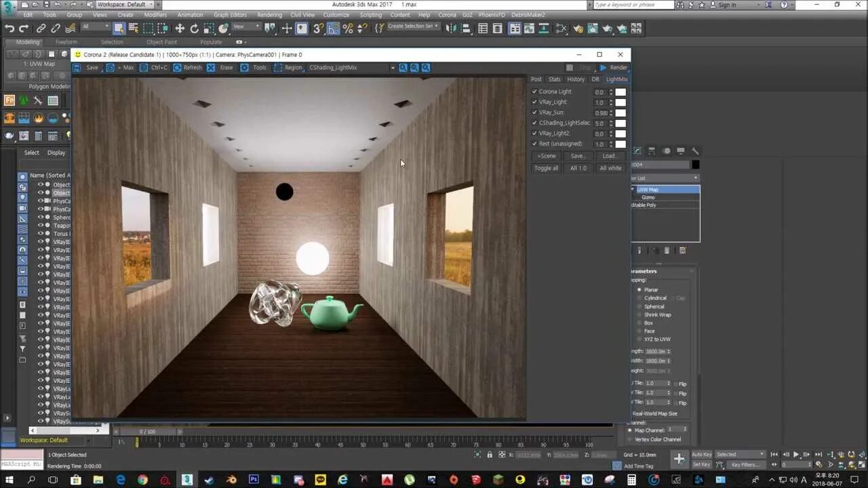Uncheck the Corona Light entry in LightMix
The height and width of the screenshot is (488, 868).
(535, 91)
